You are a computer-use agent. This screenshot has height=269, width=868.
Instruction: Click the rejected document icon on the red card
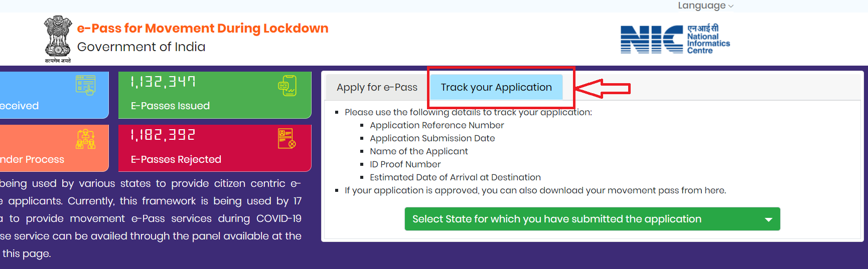286,138
